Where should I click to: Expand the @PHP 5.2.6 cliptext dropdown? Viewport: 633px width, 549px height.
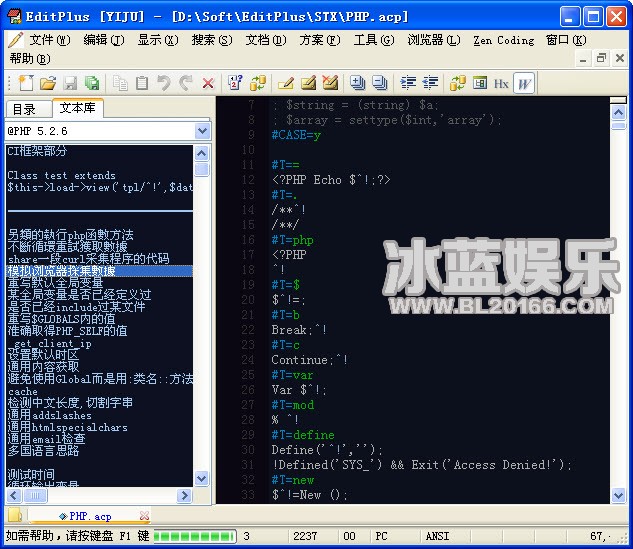(202, 131)
